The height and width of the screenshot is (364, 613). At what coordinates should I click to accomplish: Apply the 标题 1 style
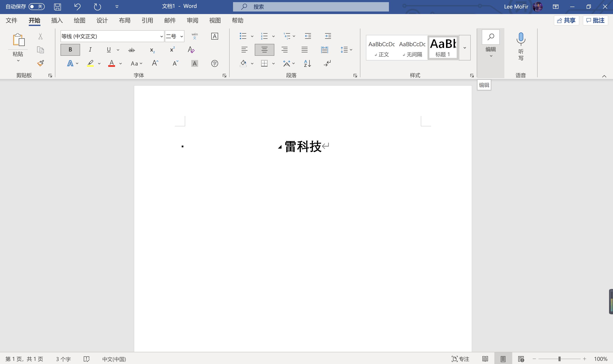pyautogui.click(x=443, y=48)
